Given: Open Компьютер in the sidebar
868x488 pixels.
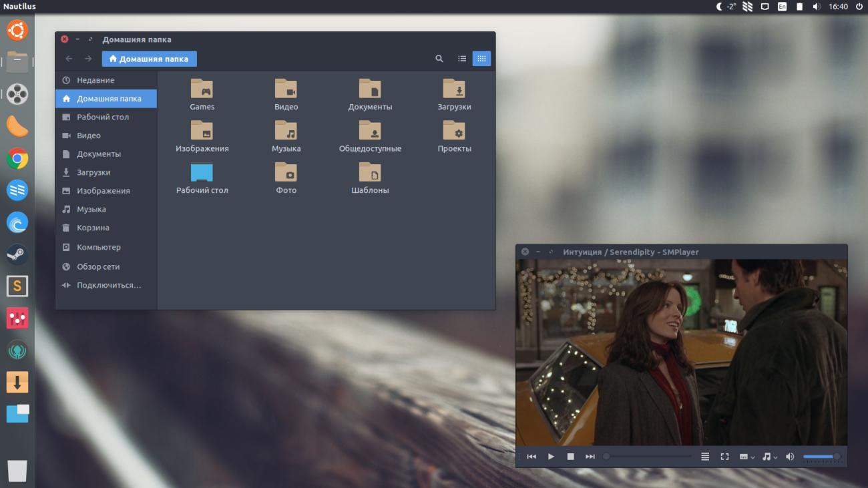Looking at the screenshot, I should 106,247.
